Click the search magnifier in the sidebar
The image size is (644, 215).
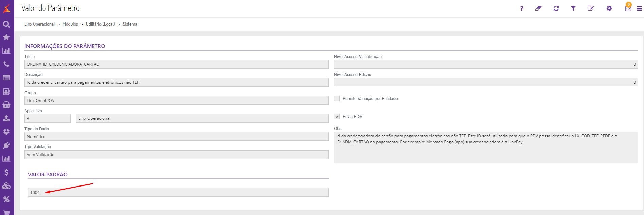point(6,24)
